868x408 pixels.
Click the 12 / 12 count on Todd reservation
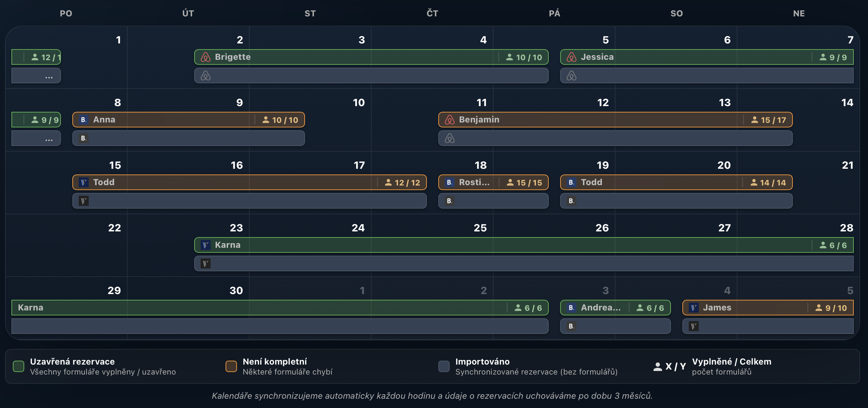click(x=407, y=183)
